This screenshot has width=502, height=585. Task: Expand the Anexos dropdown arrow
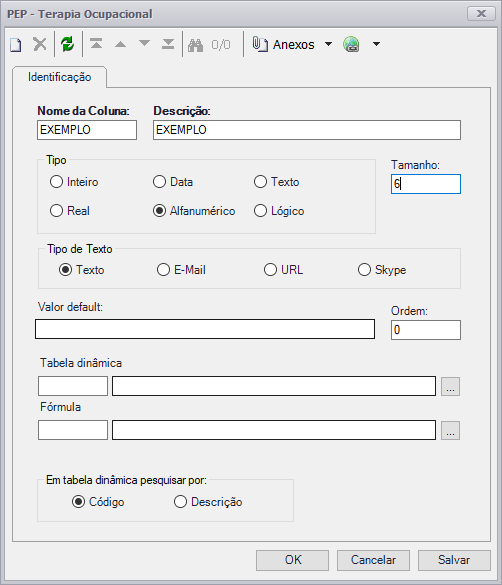point(328,44)
